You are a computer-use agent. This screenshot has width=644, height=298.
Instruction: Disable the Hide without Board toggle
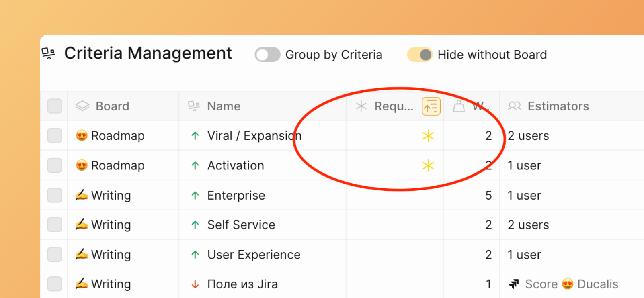tap(420, 55)
